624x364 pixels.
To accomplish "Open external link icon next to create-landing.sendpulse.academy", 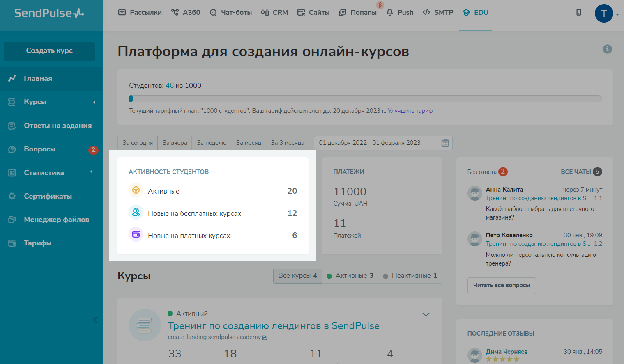I will point(265,338).
